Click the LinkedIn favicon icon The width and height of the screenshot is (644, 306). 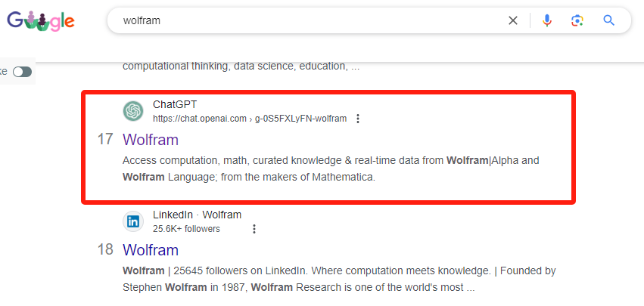coord(133,221)
